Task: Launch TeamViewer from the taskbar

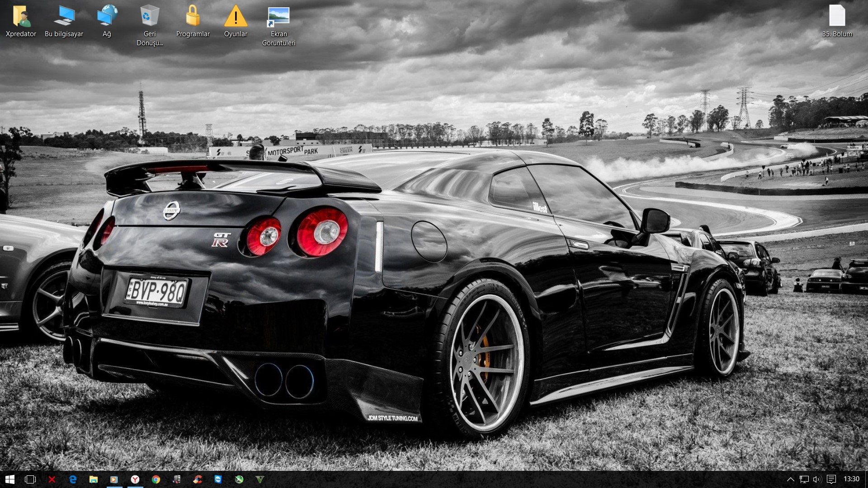Action: coord(218,479)
